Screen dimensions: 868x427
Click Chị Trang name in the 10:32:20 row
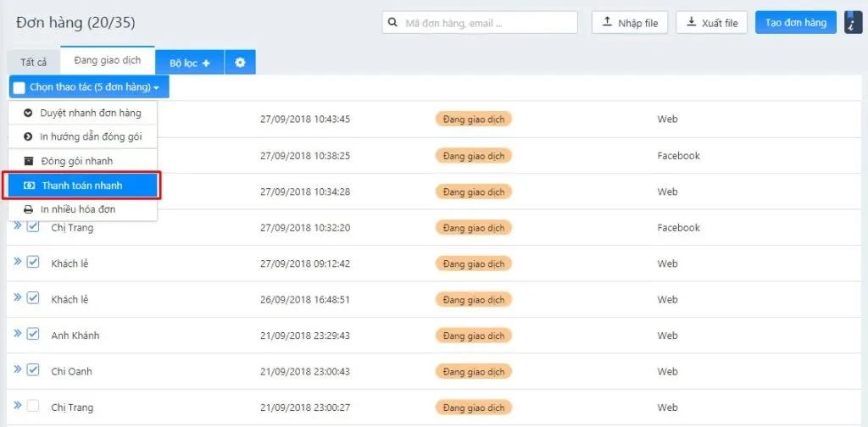[72, 227]
